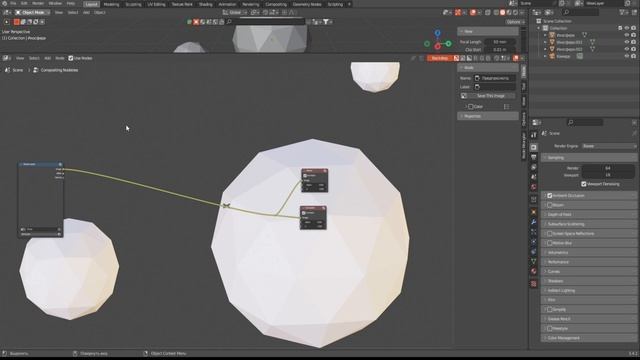Open the Render Engine dropdown

(x=609, y=146)
